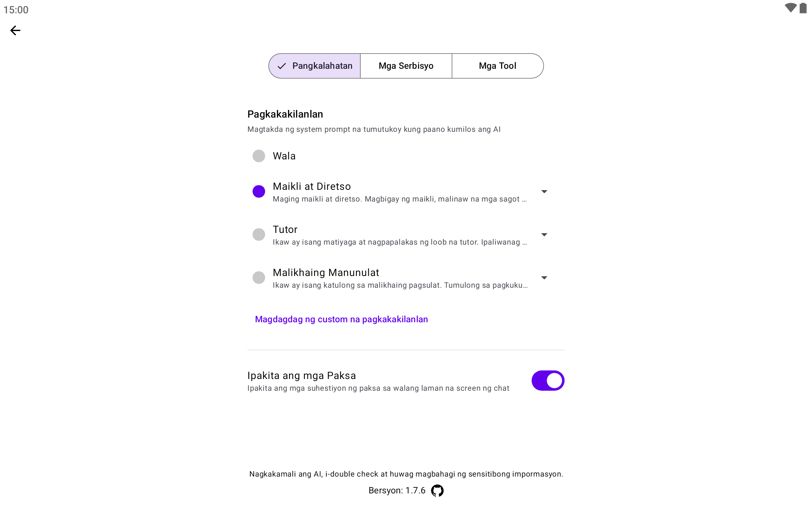Click the Ipakita ang mga Paksa label
Screen dimensions: 812x507
coord(301,375)
